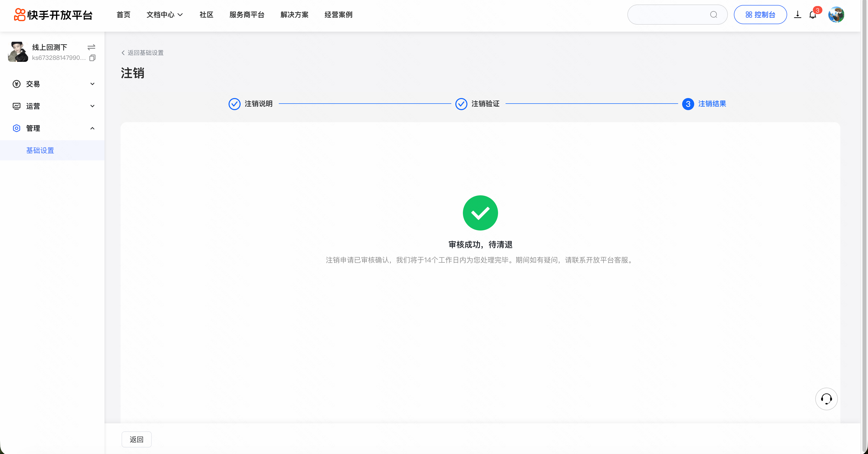The image size is (868, 454).
Task: Click the switch account arrows icon
Action: click(91, 47)
